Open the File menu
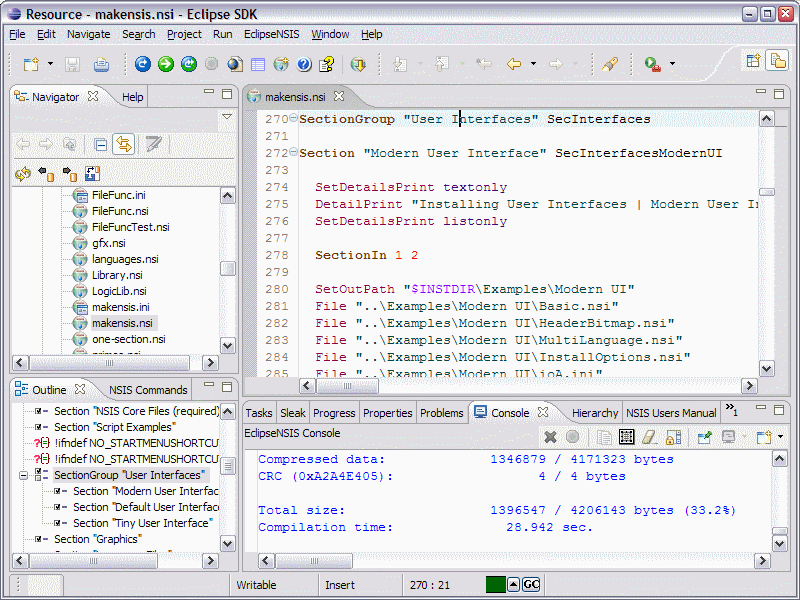The height and width of the screenshot is (600, 800). click(17, 34)
